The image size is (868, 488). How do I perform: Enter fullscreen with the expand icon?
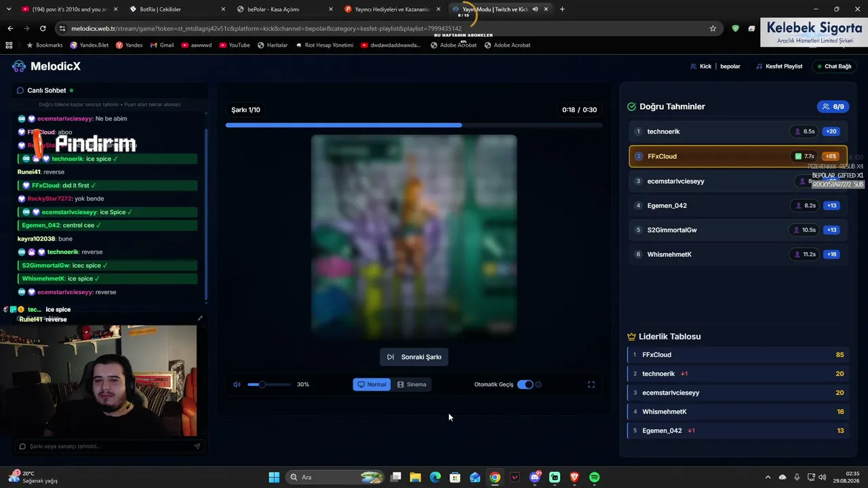(591, 384)
